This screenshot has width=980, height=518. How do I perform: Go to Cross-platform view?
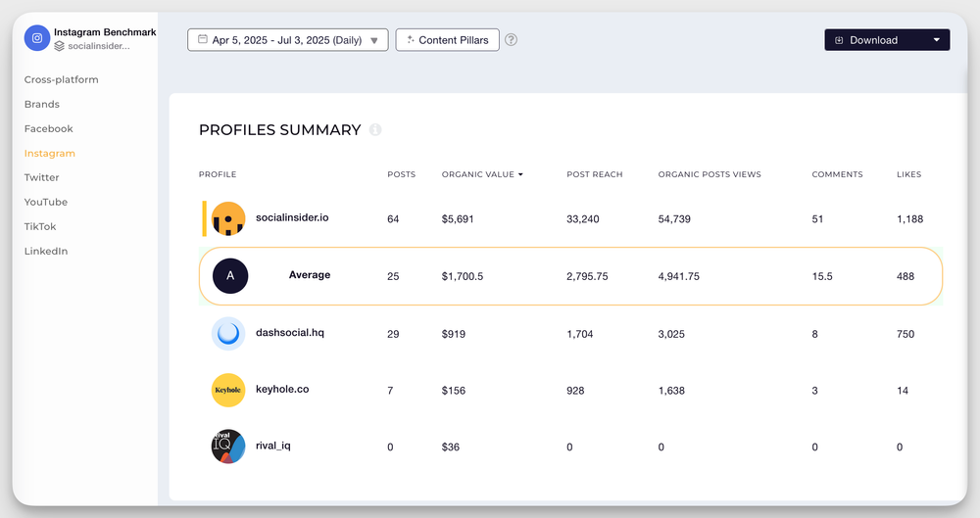61,79
